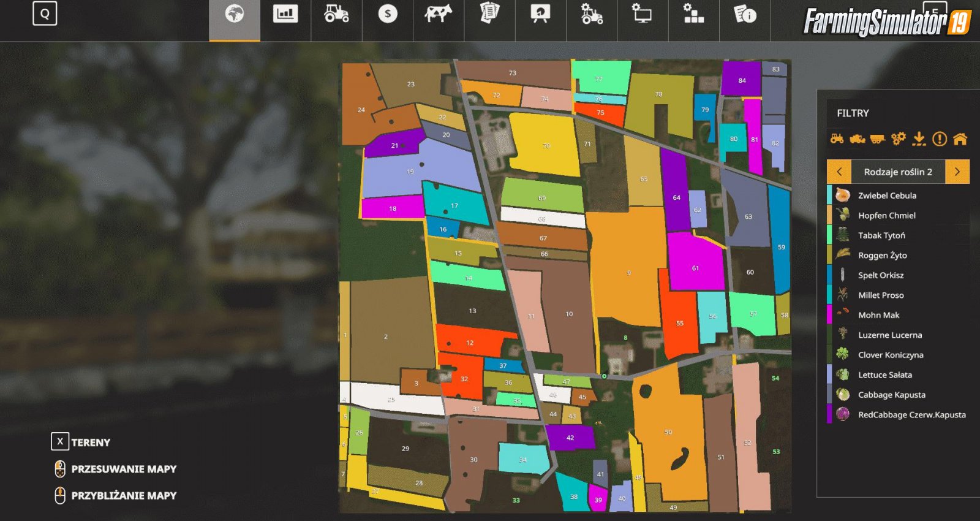Select Clover Koniczyna crop entry
This screenshot has height=521, width=980.
pyautogui.click(x=898, y=355)
